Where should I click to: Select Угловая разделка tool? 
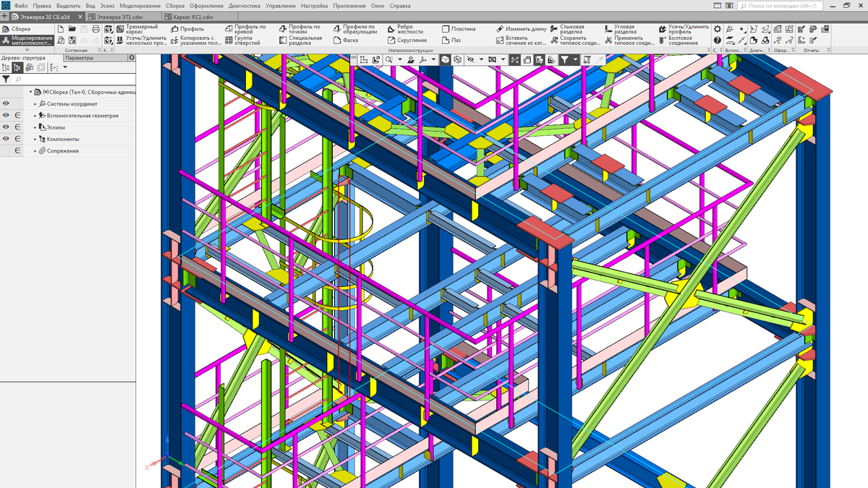[x=619, y=29]
